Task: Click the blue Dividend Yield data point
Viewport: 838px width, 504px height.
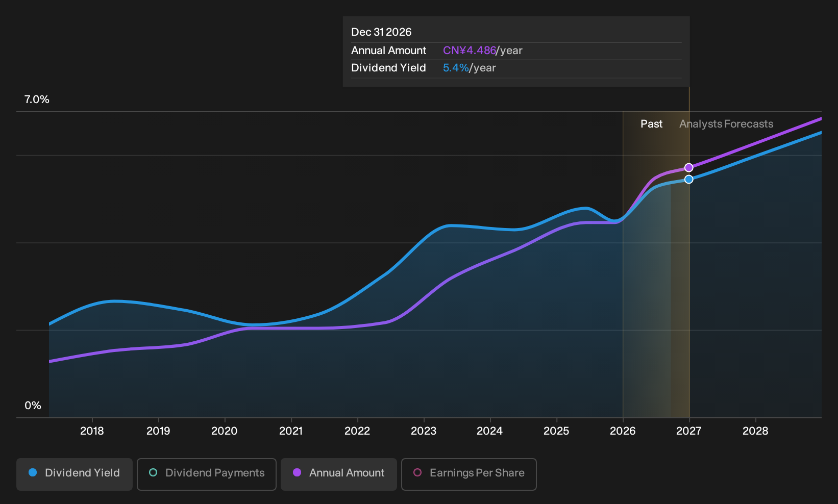Action: pos(689,179)
